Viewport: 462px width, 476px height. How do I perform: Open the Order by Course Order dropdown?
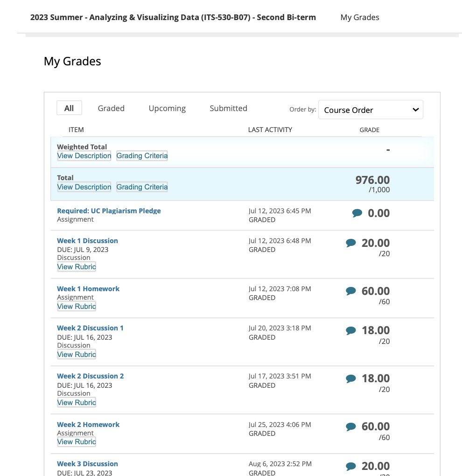click(x=371, y=110)
